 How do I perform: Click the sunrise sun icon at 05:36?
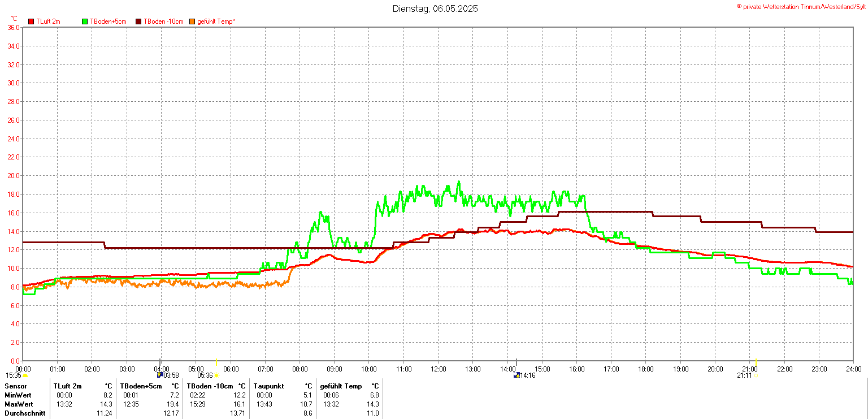pos(216,375)
